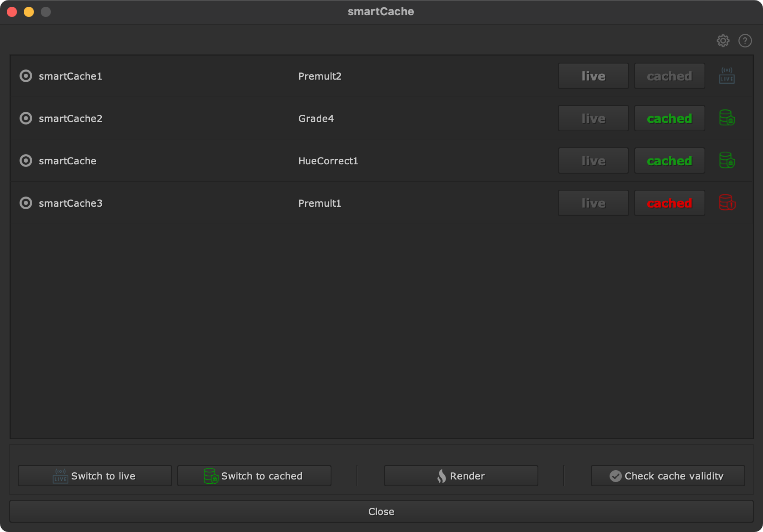Click the Switch to live icon
763x532 pixels.
[60, 476]
